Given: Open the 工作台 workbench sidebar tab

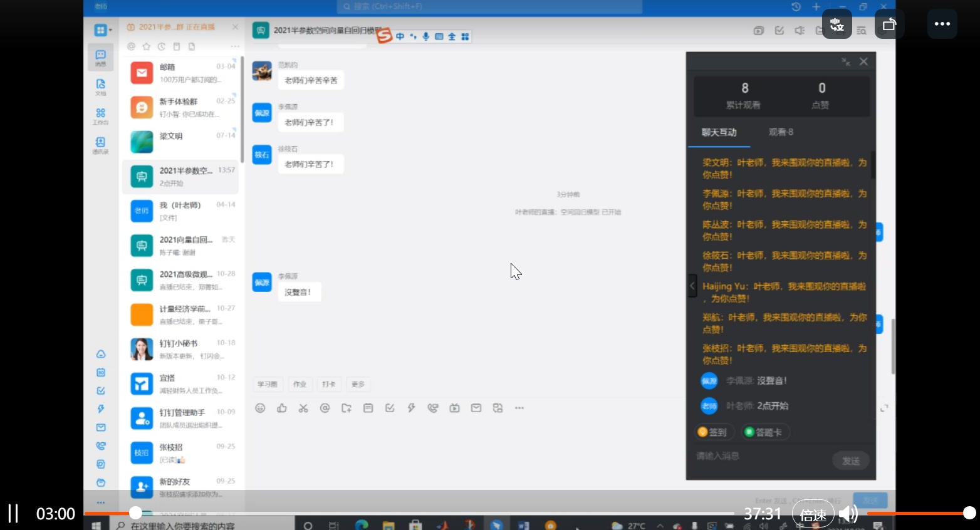Looking at the screenshot, I should [x=100, y=116].
